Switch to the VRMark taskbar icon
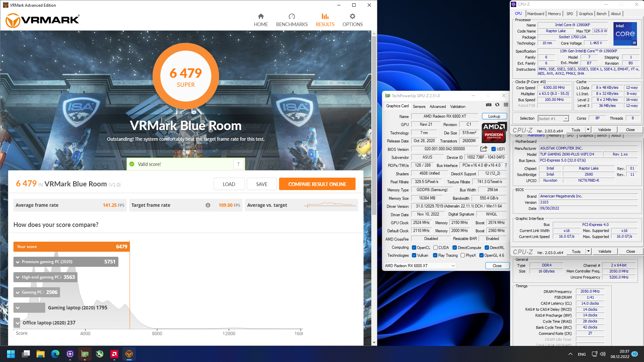The width and height of the screenshot is (644, 362). pos(129,354)
